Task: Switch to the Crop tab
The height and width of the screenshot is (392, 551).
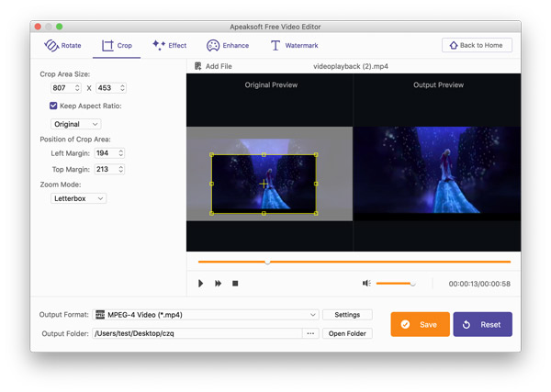Action: [x=117, y=45]
